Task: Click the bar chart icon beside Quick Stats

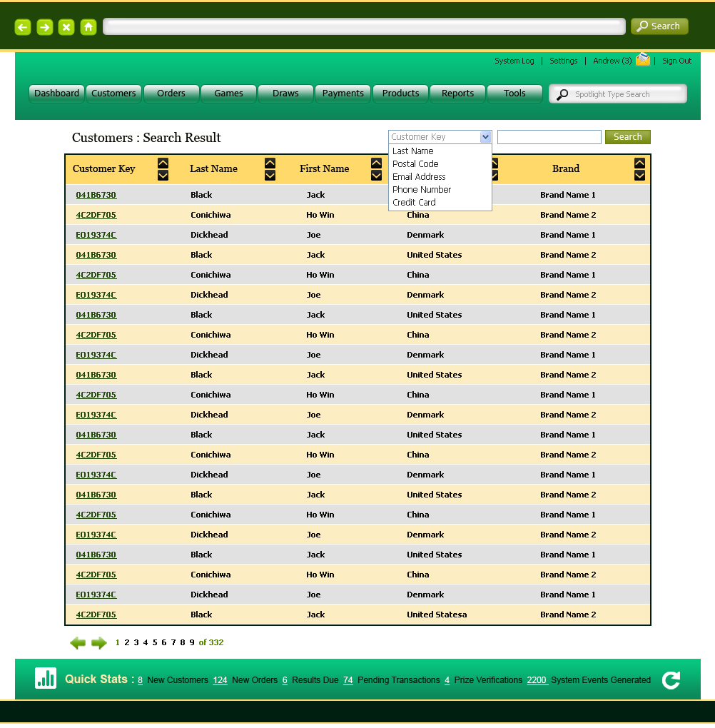Action: (x=46, y=679)
